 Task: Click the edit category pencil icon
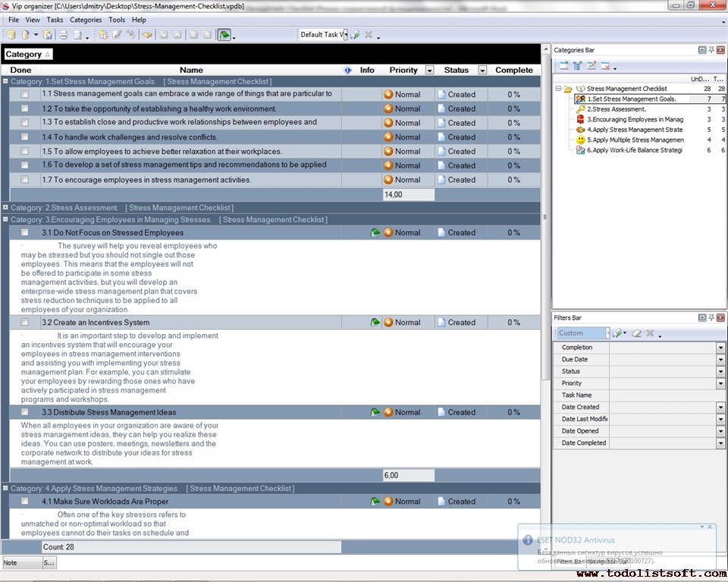pyautogui.click(x=591, y=66)
